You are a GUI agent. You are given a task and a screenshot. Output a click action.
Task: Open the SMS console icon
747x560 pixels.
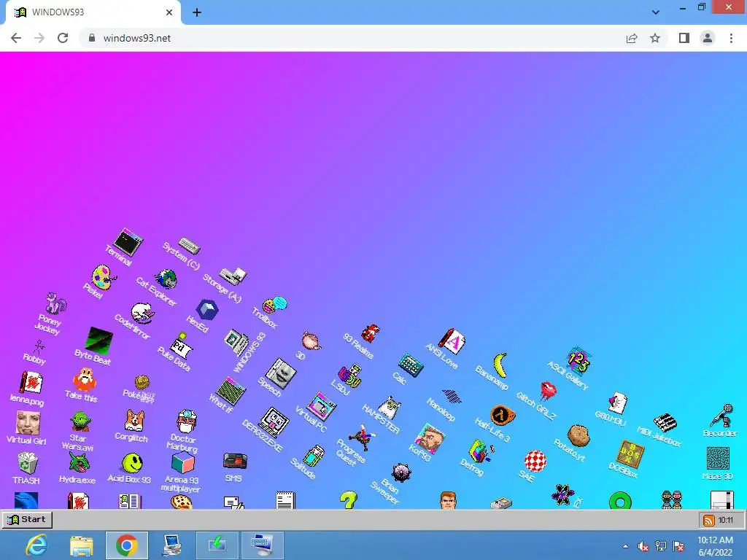(236, 461)
